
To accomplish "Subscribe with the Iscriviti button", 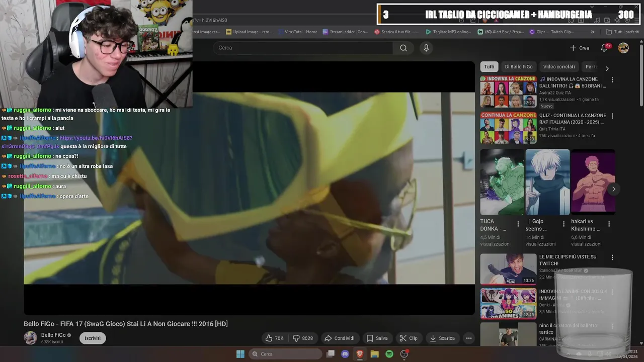I will pyautogui.click(x=93, y=338).
